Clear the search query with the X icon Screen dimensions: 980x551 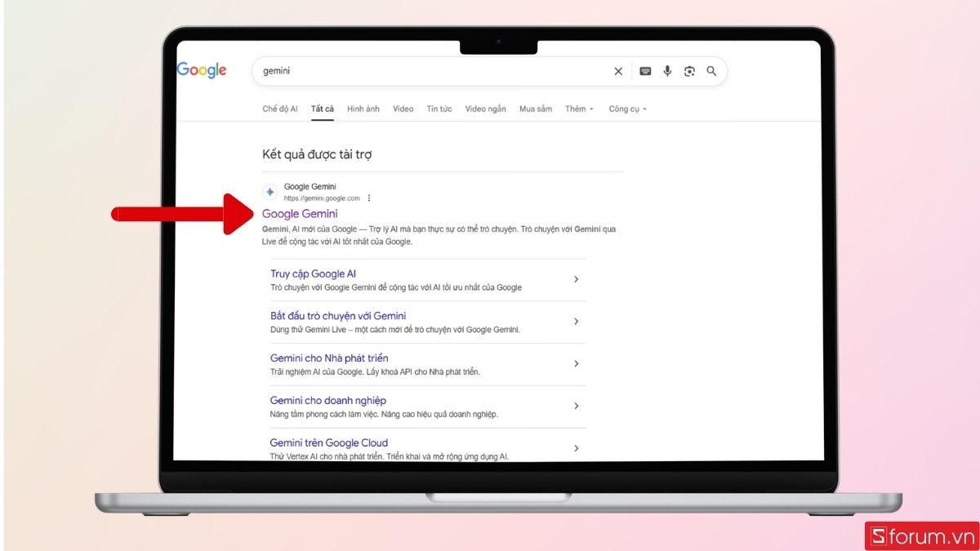point(618,71)
